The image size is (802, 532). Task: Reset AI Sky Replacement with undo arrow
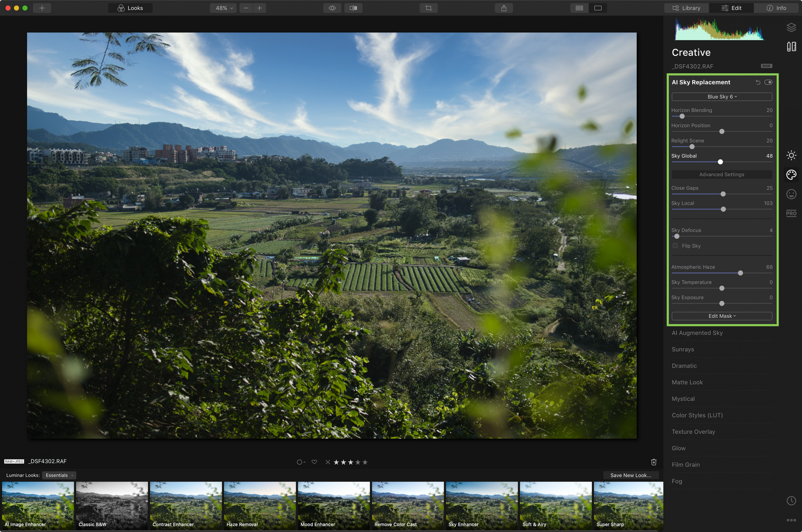pyautogui.click(x=758, y=82)
